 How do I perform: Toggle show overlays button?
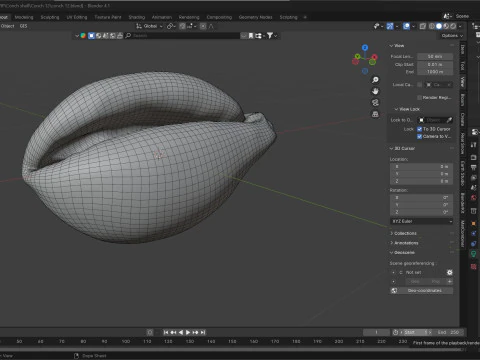coord(406,26)
